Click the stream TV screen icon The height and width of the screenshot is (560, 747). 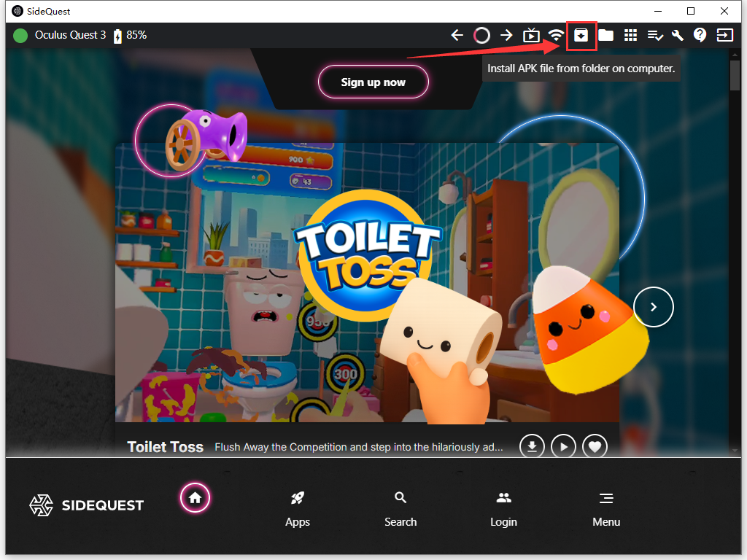[532, 35]
